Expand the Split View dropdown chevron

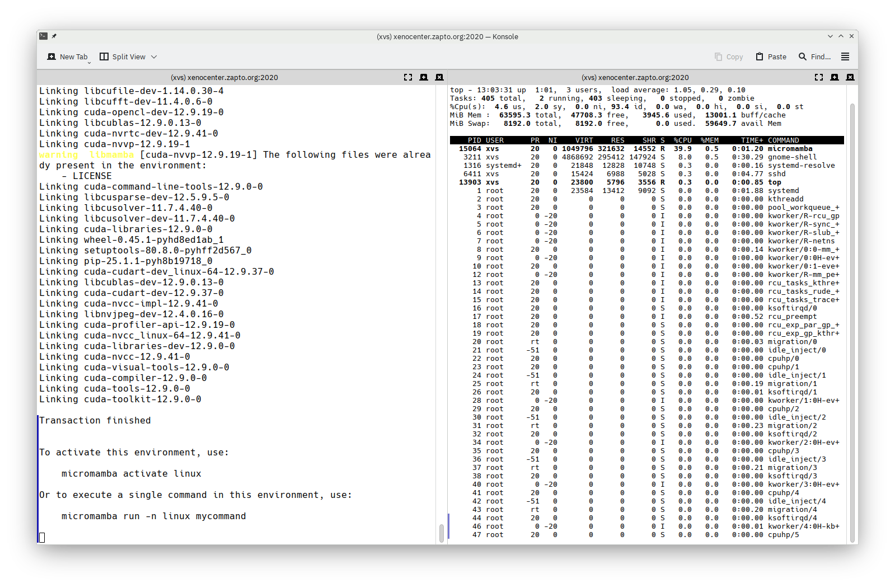(x=154, y=57)
